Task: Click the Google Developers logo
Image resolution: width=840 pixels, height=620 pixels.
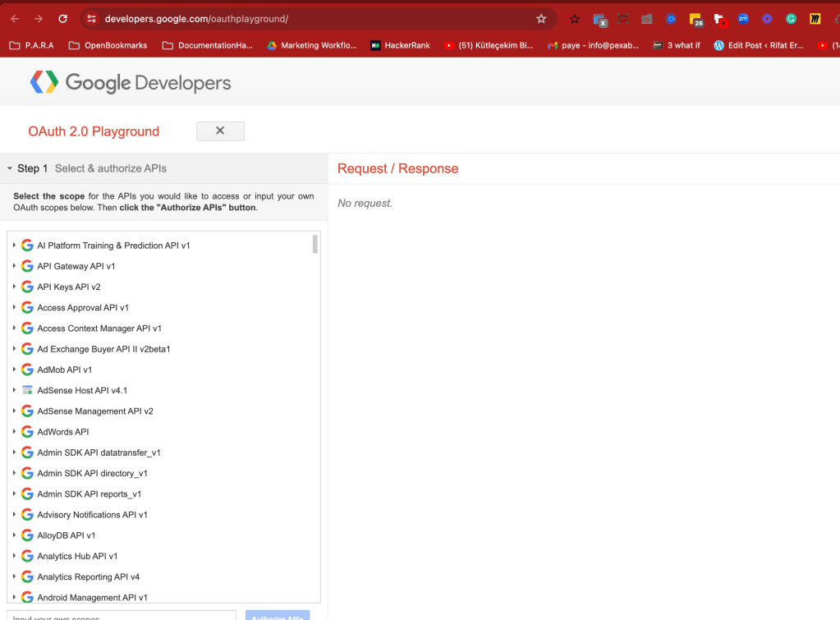Action: [x=131, y=82]
